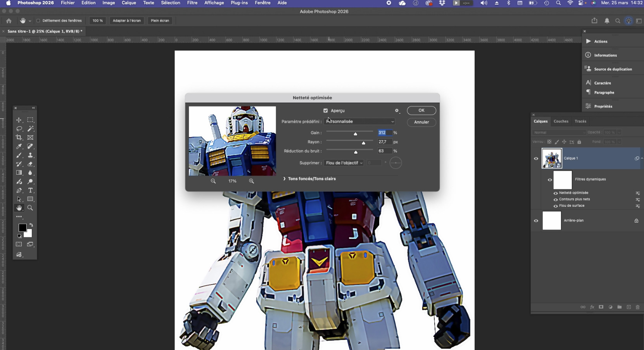The width and height of the screenshot is (644, 350).
Task: Select the Eyedropper tool
Action: (x=19, y=146)
